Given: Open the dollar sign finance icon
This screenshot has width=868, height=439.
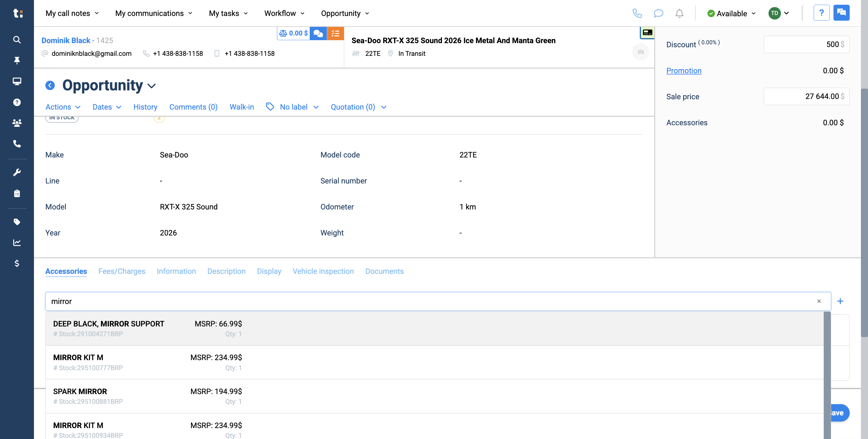Looking at the screenshot, I should 17,263.
